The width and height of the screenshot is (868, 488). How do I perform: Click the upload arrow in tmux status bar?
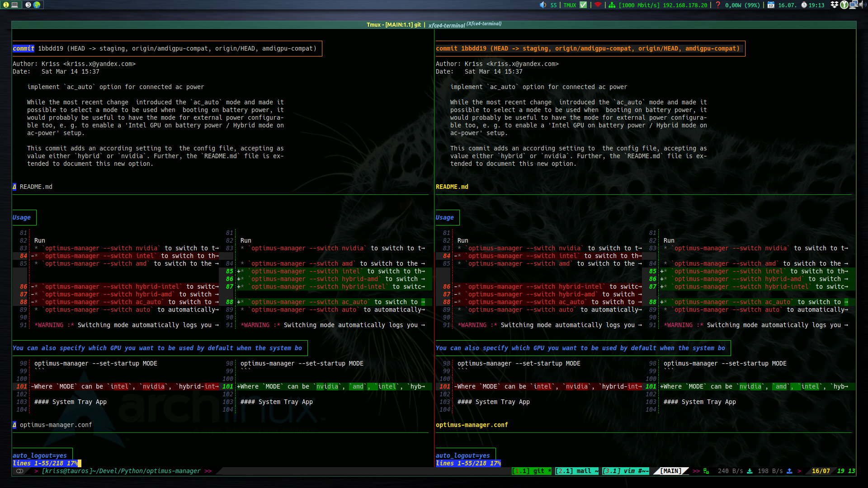click(790, 471)
